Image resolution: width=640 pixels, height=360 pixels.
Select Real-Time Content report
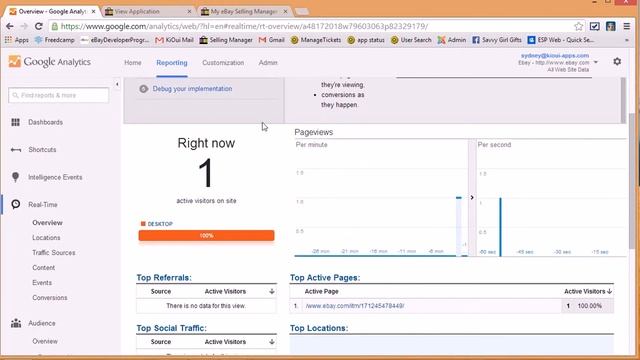click(x=44, y=268)
